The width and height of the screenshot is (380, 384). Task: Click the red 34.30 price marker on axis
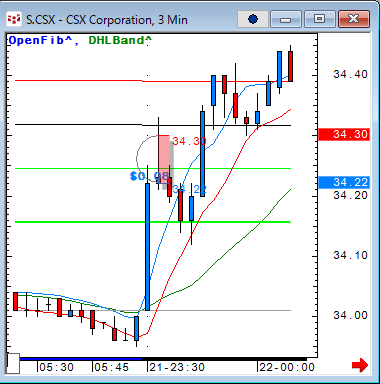point(344,134)
